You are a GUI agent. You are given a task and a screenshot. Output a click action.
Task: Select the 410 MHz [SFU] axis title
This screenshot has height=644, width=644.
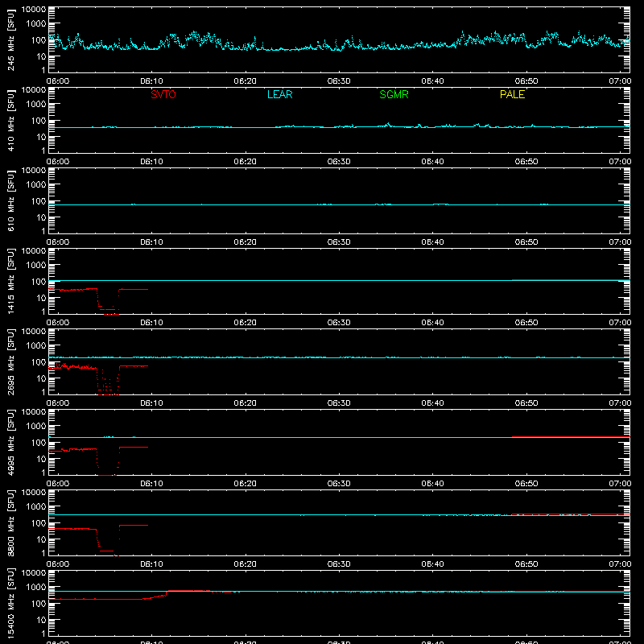(10, 120)
